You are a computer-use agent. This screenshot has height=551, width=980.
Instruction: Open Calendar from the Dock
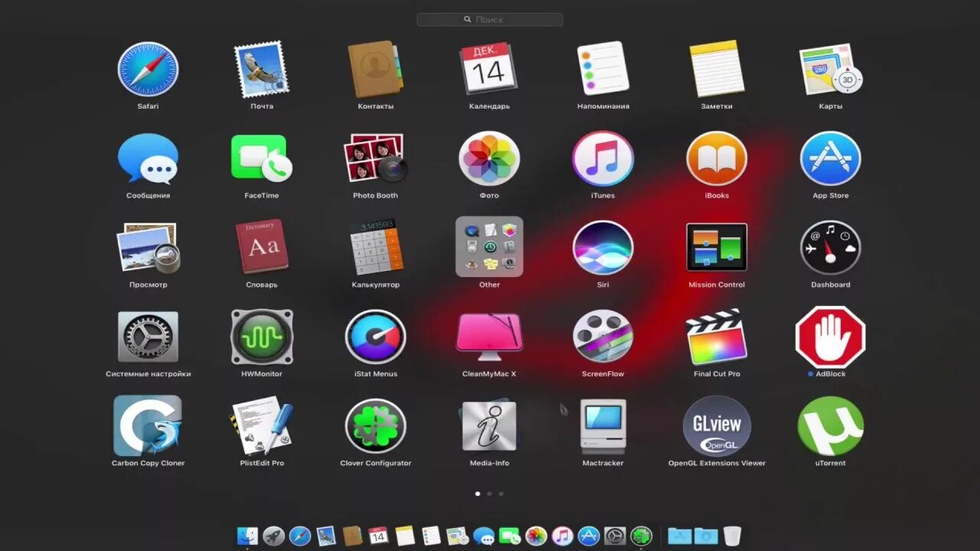[x=378, y=536]
